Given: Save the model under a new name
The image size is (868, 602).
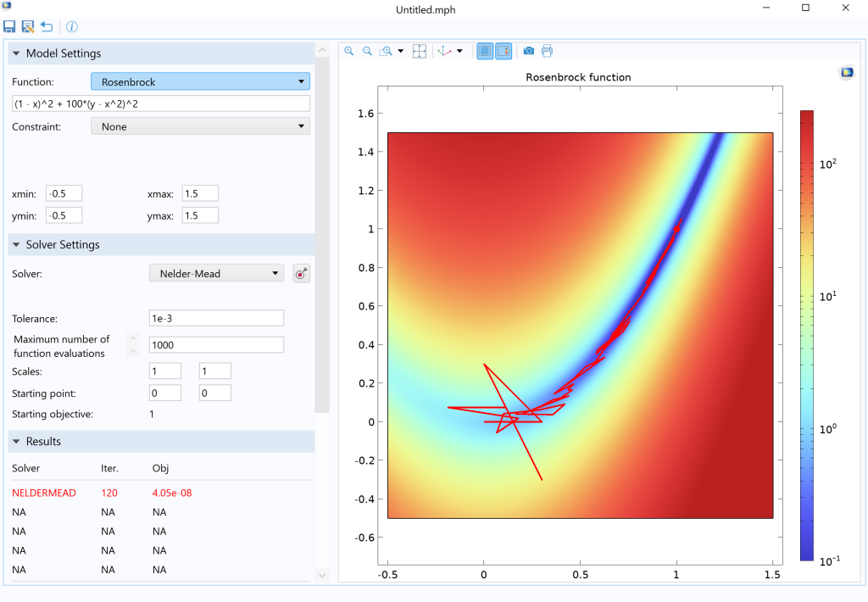Looking at the screenshot, I should (27, 26).
